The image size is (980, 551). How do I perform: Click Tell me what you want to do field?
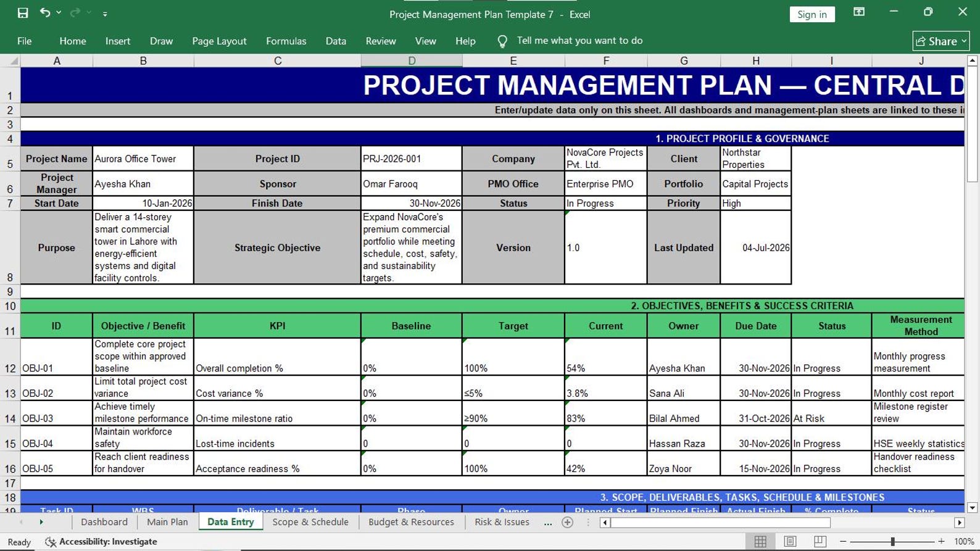point(579,41)
